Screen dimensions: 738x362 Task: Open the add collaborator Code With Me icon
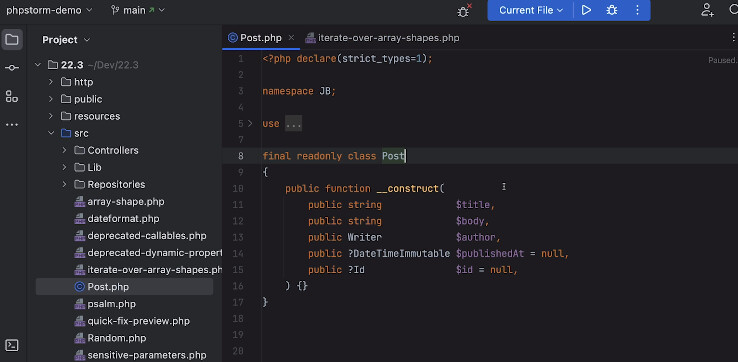[707, 10]
